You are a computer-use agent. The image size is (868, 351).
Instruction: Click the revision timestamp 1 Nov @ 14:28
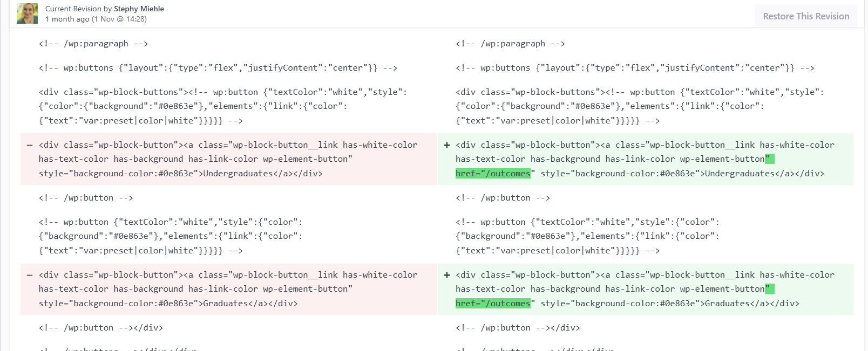pos(119,19)
